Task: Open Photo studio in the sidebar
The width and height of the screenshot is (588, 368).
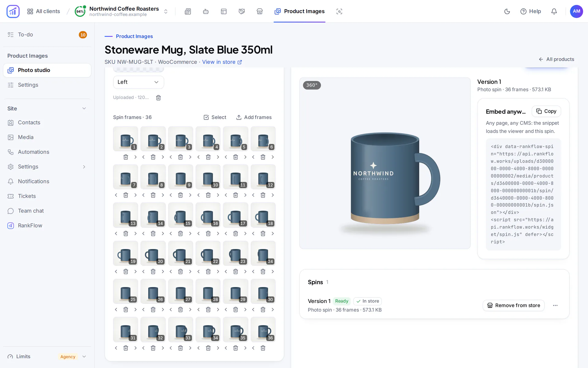Action: tap(47, 70)
